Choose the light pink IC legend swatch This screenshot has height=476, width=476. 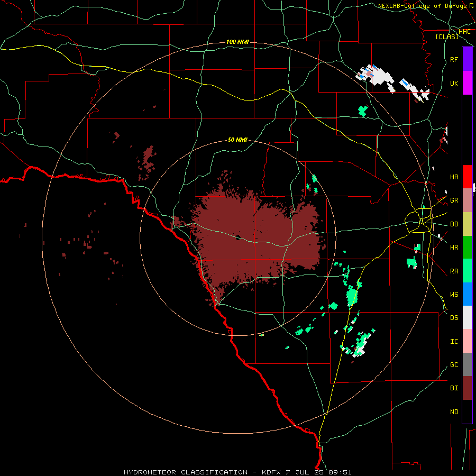[467, 341]
